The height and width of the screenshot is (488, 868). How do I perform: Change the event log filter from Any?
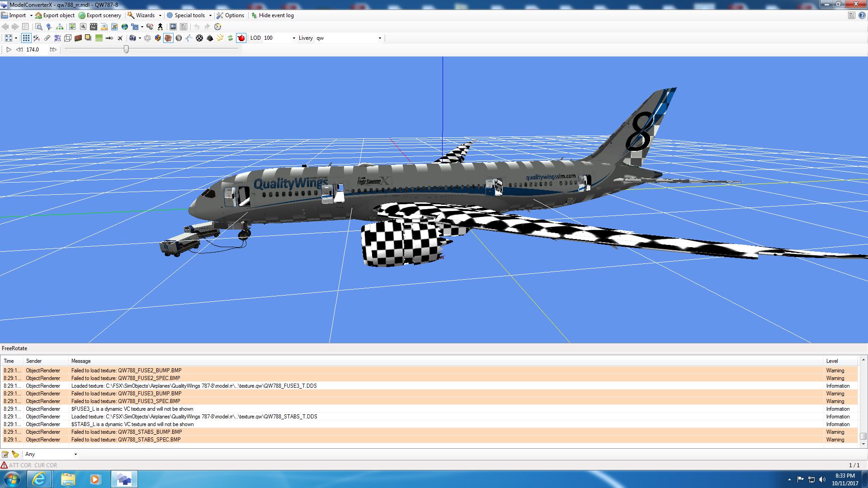[50, 454]
